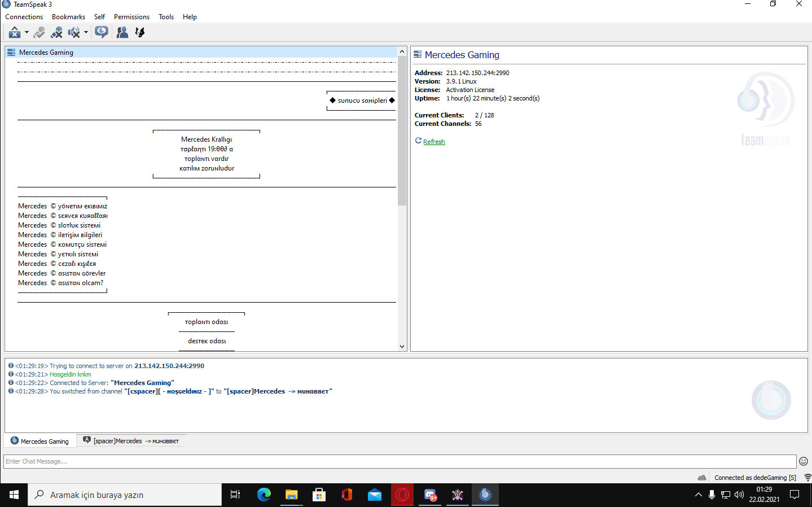Toggle the activate microphone icon
Viewport: 812px width, 507px height.
[39, 33]
